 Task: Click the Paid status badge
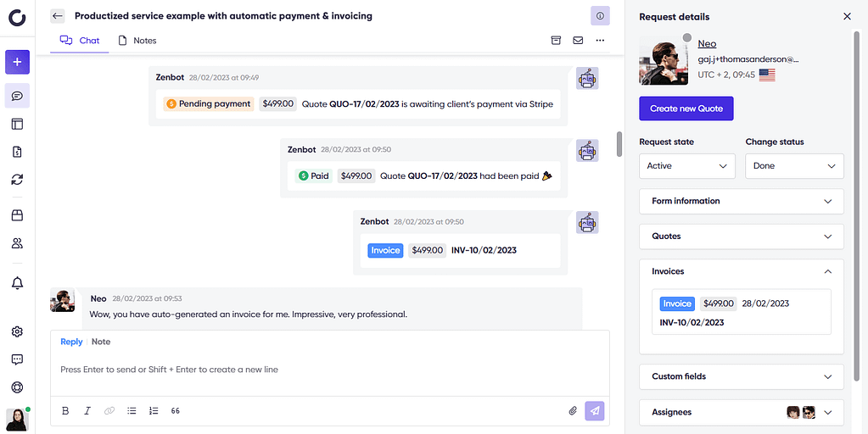(x=313, y=175)
